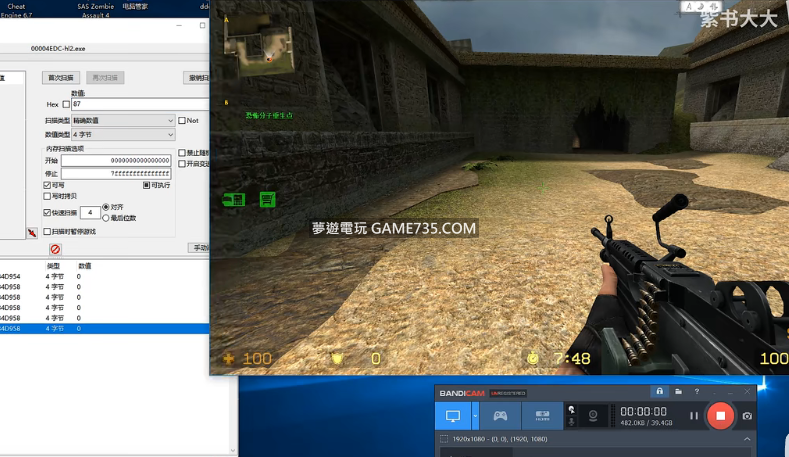Screen dimensions: 789x457
Task: Toggle Bandicam mouse cursor effect icon
Action: (x=571, y=410)
